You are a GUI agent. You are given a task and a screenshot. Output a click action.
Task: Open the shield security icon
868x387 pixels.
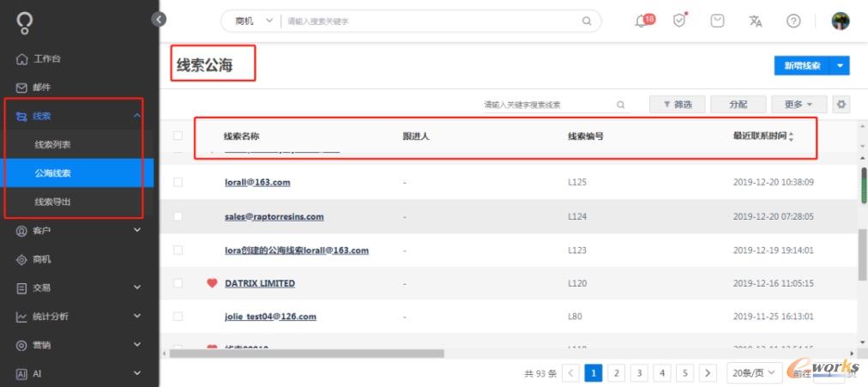pos(679,21)
